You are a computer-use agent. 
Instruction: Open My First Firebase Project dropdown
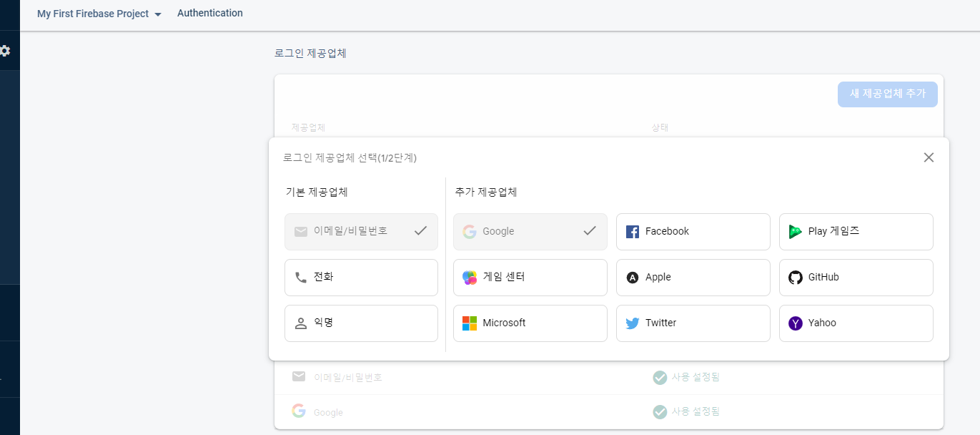pos(99,14)
